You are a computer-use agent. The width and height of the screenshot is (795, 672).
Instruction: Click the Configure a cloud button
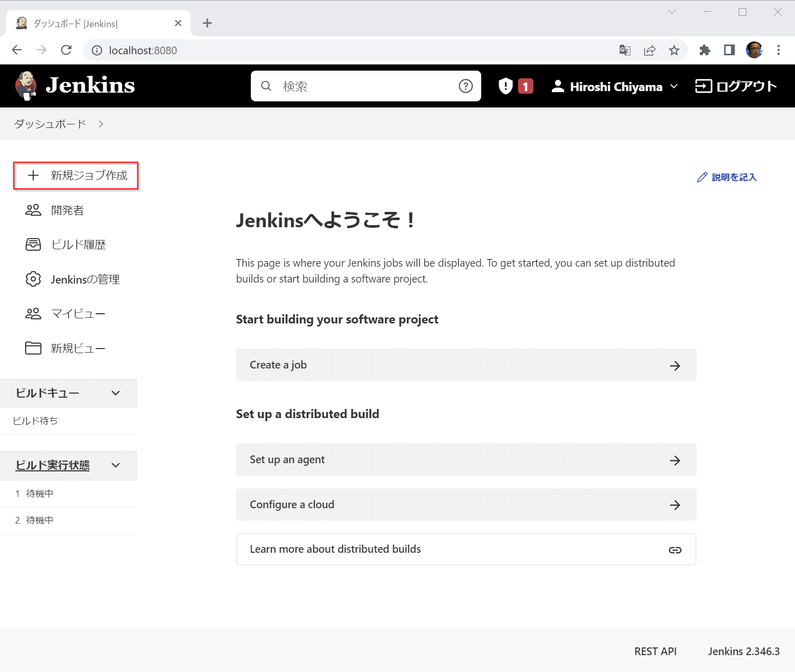pyautogui.click(x=466, y=505)
